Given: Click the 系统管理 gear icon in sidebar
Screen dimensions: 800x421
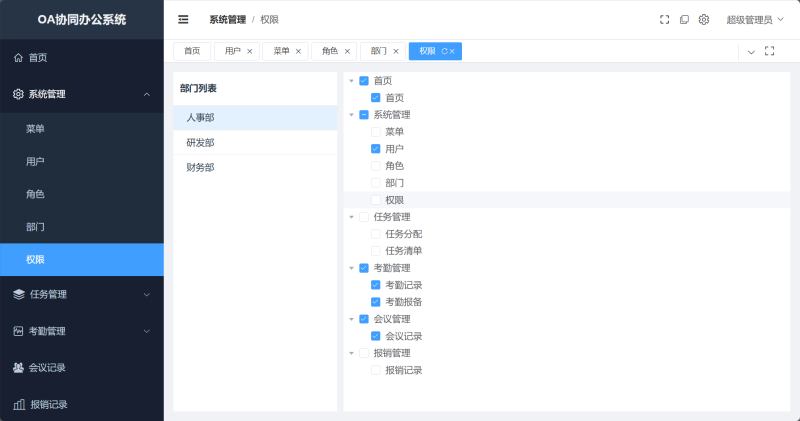Looking at the screenshot, I should tap(18, 94).
